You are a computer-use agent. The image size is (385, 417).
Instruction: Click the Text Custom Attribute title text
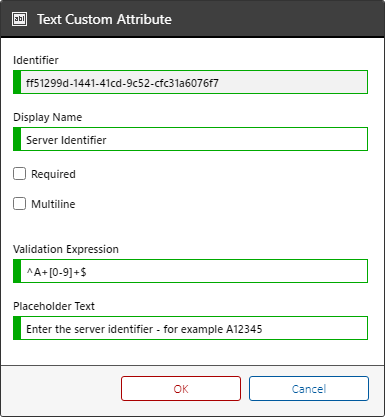point(104,19)
